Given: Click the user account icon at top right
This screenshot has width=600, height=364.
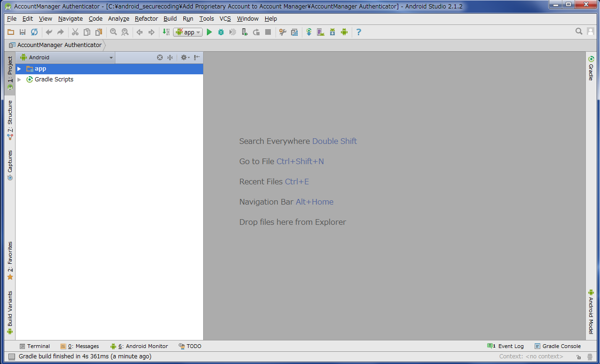Looking at the screenshot, I should [x=591, y=32].
